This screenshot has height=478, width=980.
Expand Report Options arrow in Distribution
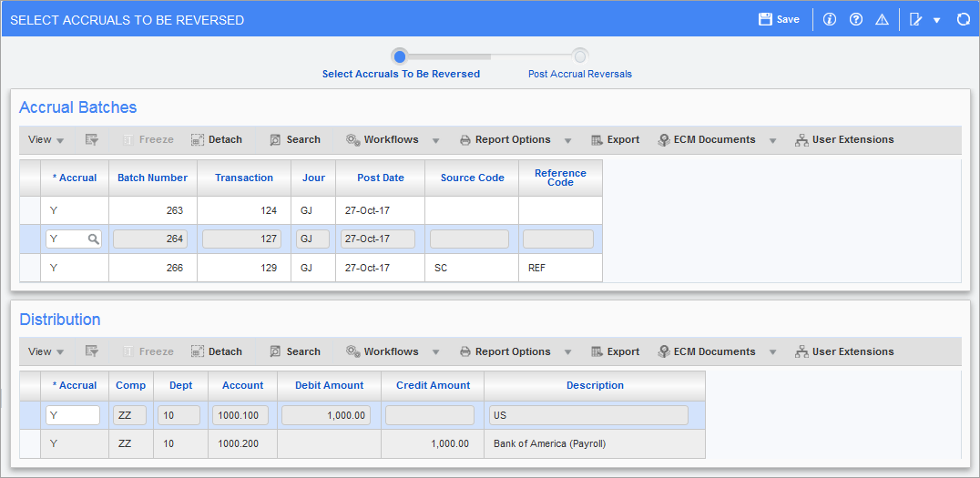[568, 352]
